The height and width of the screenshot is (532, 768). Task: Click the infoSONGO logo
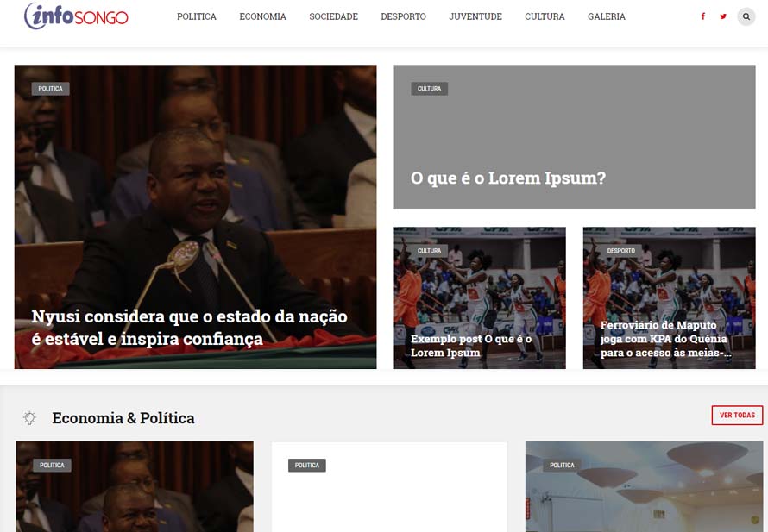pos(76,16)
